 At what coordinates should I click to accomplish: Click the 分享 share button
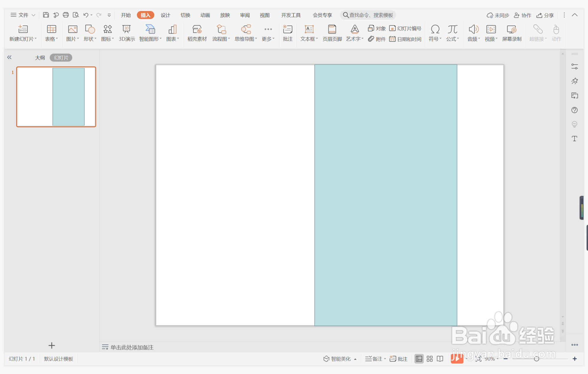(x=545, y=15)
